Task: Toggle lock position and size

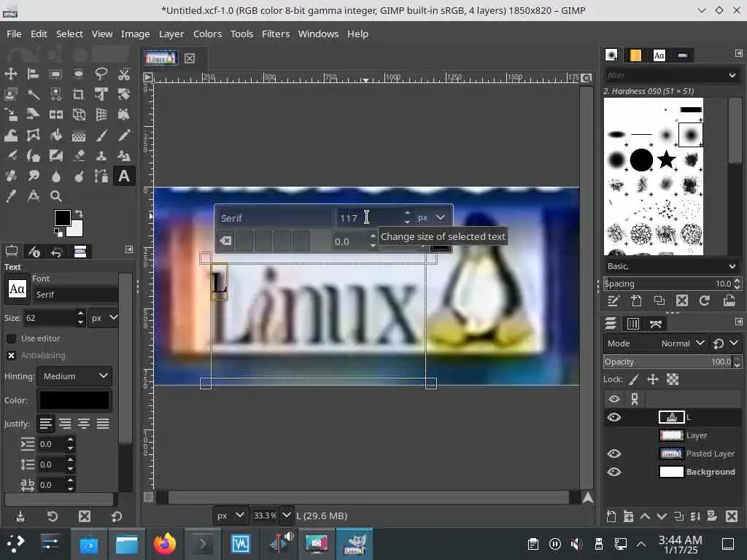Action: tap(653, 379)
